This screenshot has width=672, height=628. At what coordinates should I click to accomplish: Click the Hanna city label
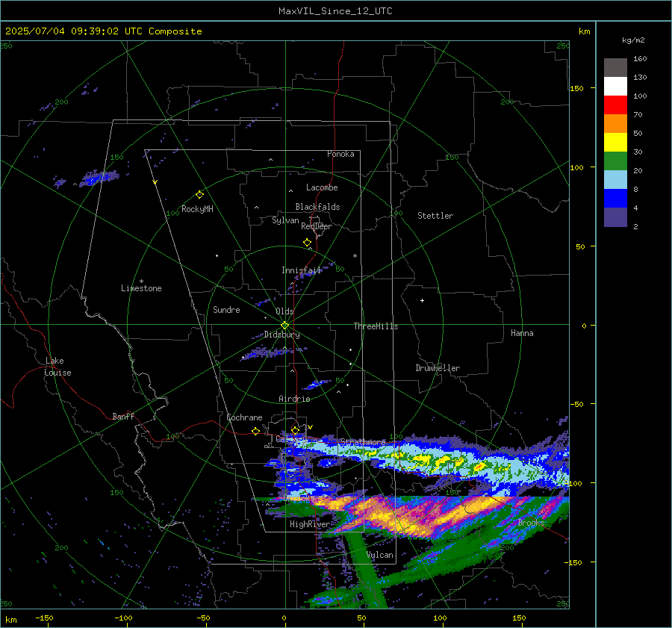click(x=522, y=333)
